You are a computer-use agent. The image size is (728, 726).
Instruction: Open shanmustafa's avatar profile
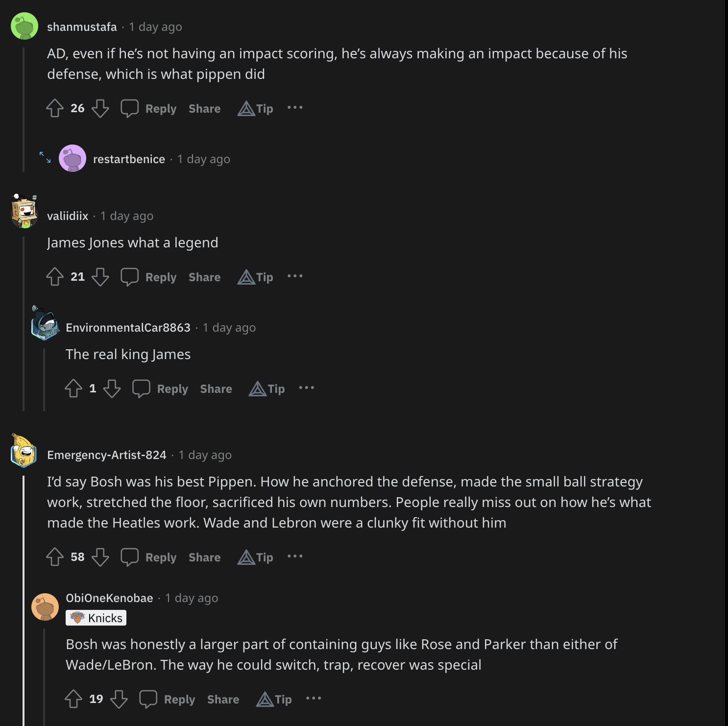click(x=24, y=26)
